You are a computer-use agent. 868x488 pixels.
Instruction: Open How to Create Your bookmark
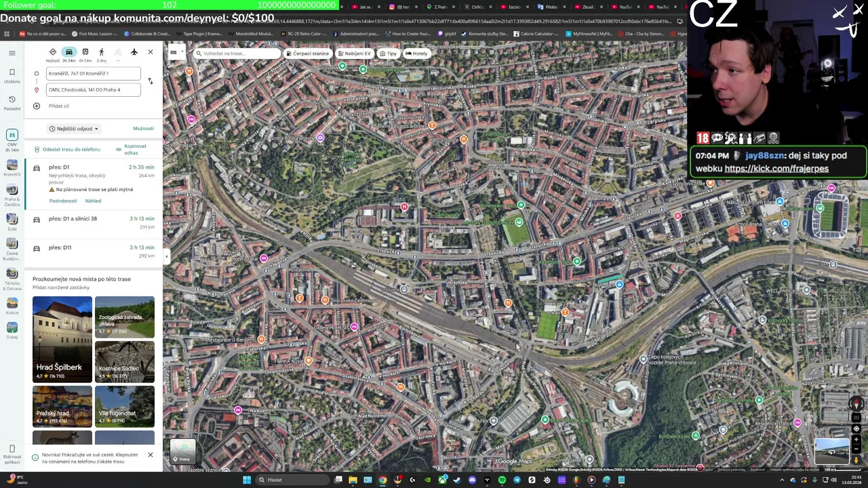[x=408, y=33]
